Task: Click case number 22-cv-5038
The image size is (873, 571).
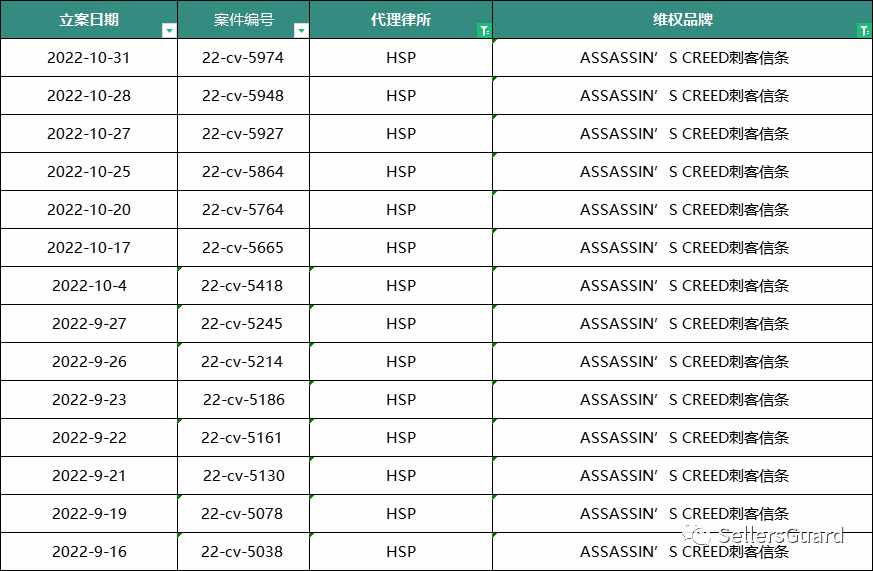Action: tap(242, 552)
